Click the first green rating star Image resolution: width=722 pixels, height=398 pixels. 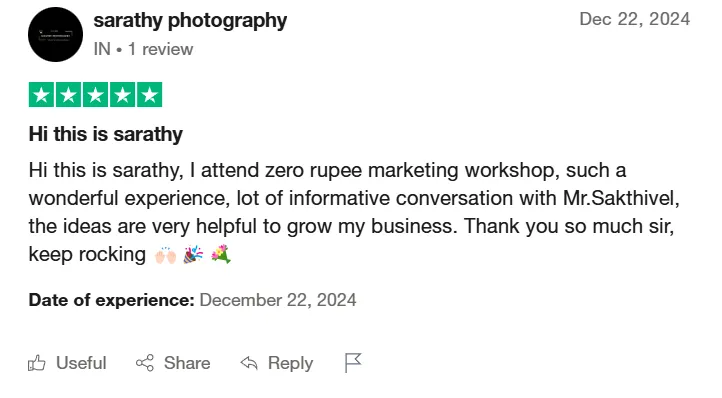point(41,95)
